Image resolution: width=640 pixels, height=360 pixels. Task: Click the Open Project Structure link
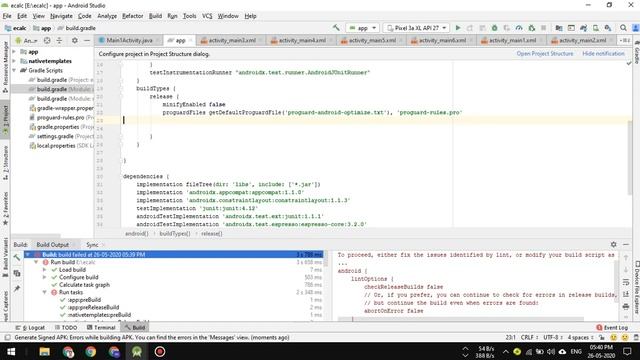click(544, 53)
